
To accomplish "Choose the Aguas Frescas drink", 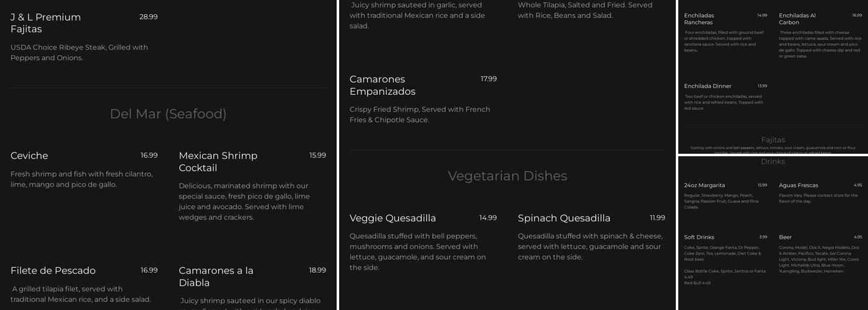I will point(799,185).
